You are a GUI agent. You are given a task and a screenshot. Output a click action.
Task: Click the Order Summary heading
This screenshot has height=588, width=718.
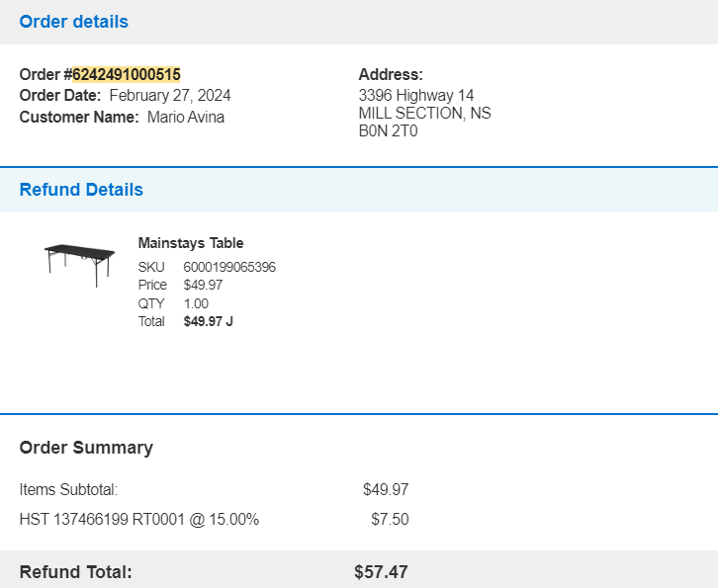coord(86,448)
